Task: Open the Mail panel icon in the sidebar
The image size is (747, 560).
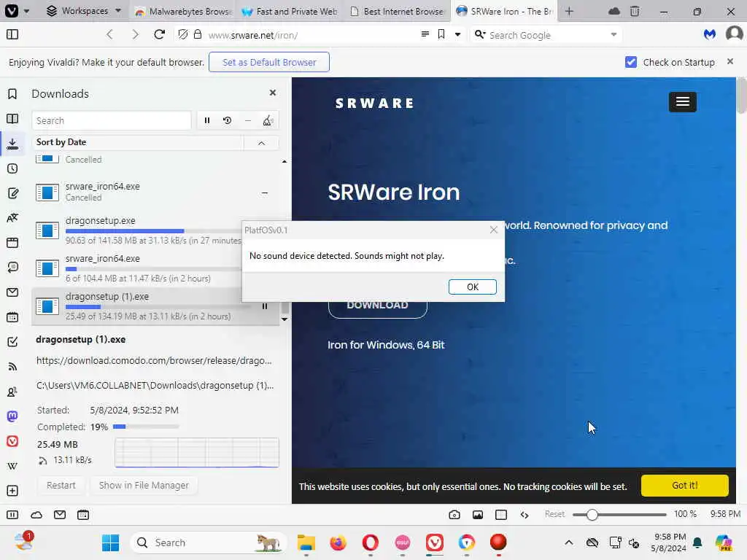Action: 12,292
